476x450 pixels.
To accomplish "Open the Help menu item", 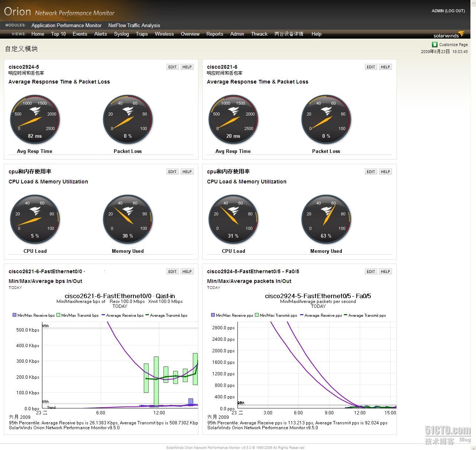I will (x=317, y=34).
